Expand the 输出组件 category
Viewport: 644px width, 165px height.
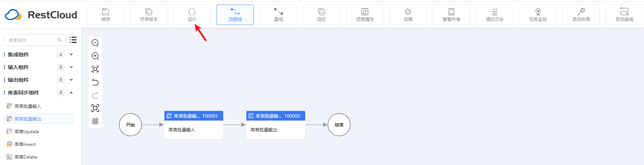[x=71, y=80]
